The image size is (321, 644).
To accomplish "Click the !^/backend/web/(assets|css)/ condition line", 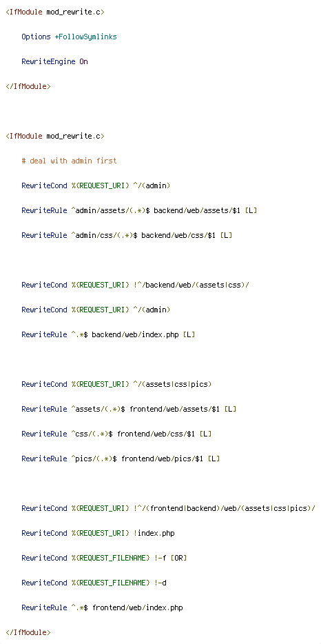I will tap(135, 285).
